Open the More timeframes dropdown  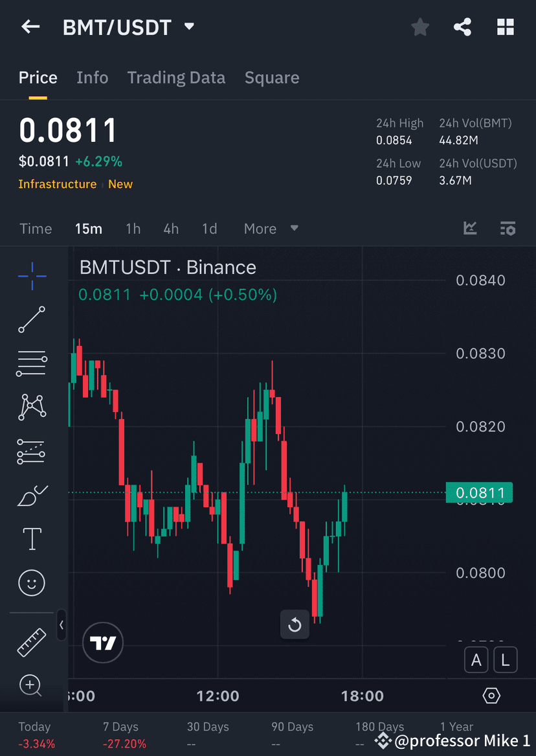269,228
